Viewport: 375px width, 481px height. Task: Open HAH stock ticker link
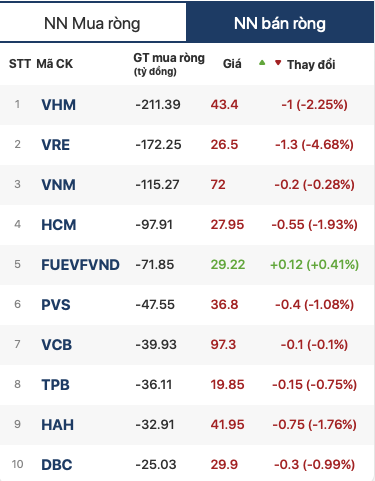click(57, 425)
